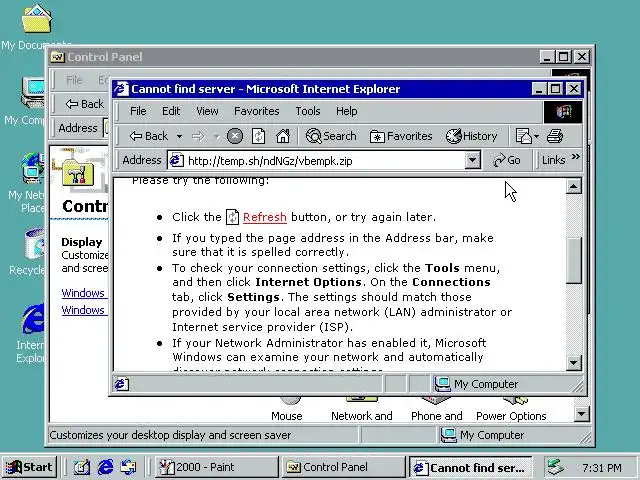
Task: Click the Back button in Internet Explorer
Action: tap(149, 136)
